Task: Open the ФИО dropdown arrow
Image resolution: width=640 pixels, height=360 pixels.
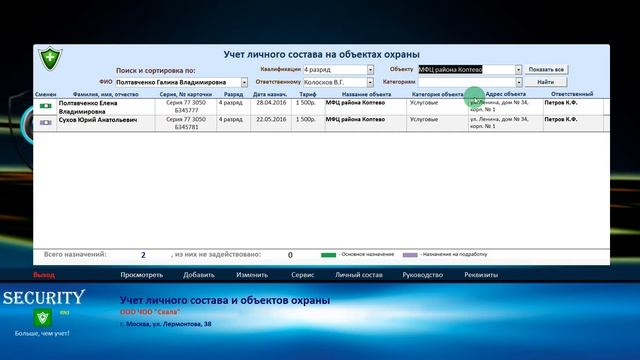Action: (244, 82)
